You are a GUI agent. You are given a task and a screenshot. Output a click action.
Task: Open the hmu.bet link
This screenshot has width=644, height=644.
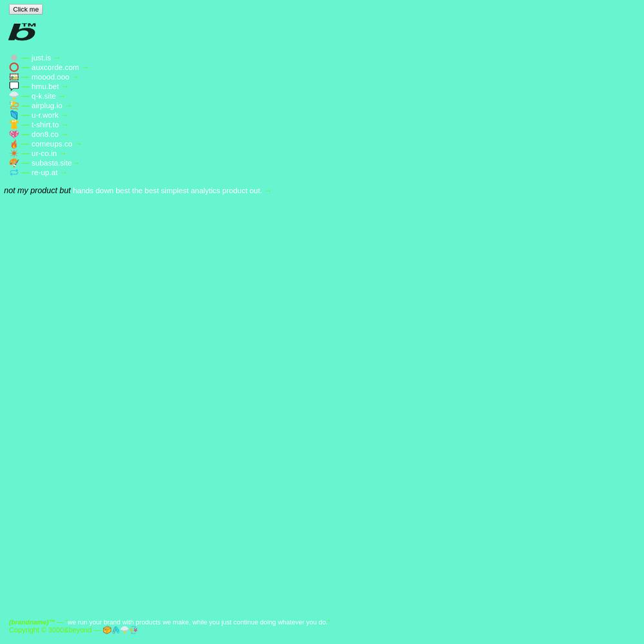(x=45, y=86)
